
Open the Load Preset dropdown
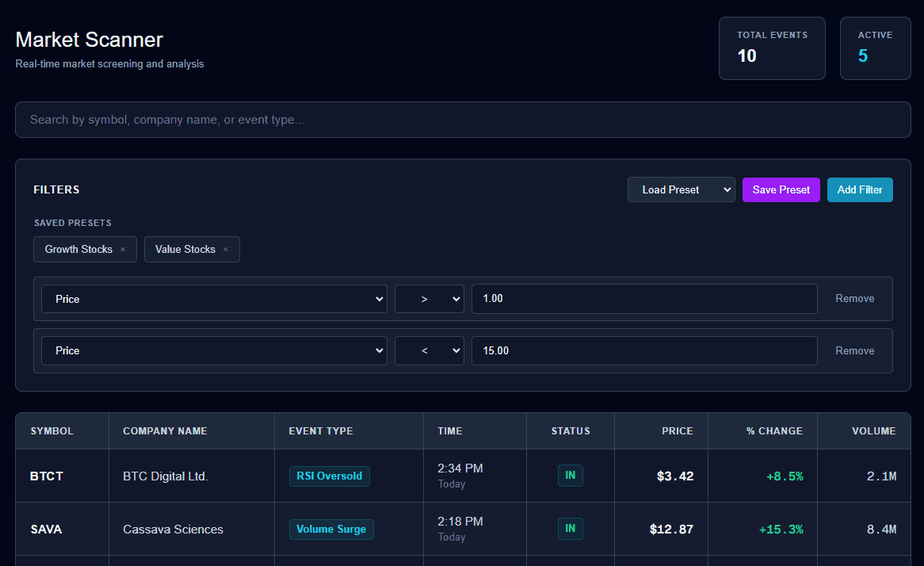[682, 189]
